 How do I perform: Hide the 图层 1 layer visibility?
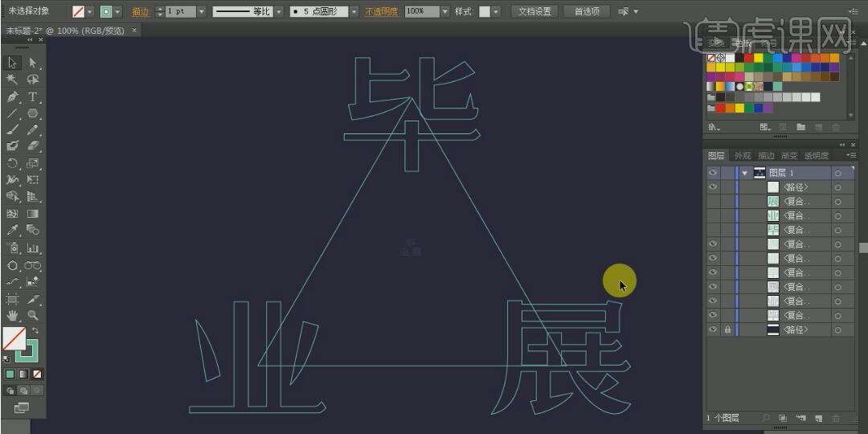[712, 173]
